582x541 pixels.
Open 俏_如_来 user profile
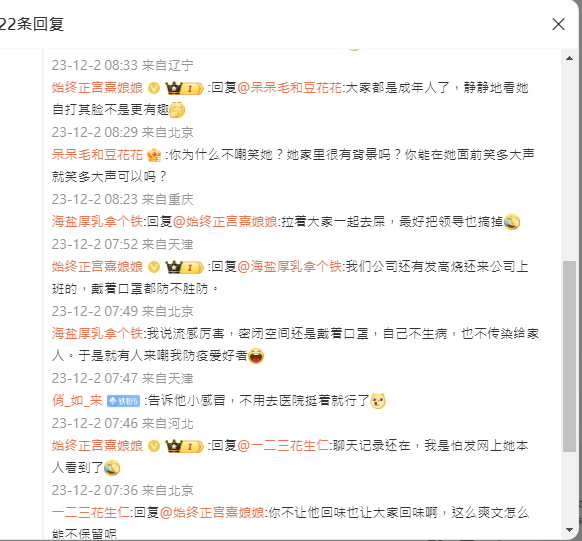(x=77, y=401)
